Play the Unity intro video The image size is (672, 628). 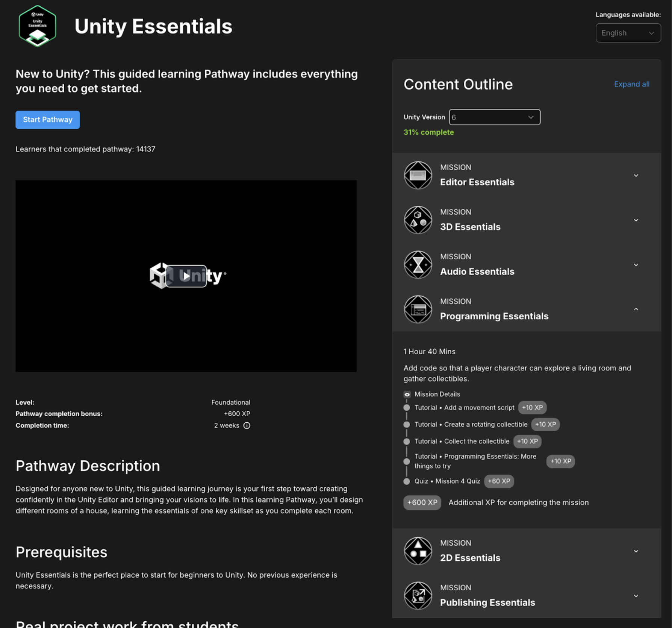coord(186,276)
